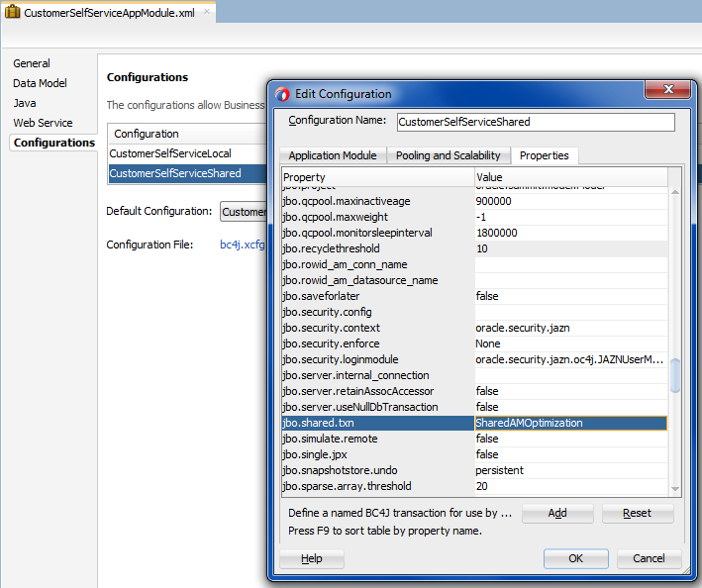Select the jbo.security.enforce property
Viewport: 702px width, 588px height.
point(378,343)
